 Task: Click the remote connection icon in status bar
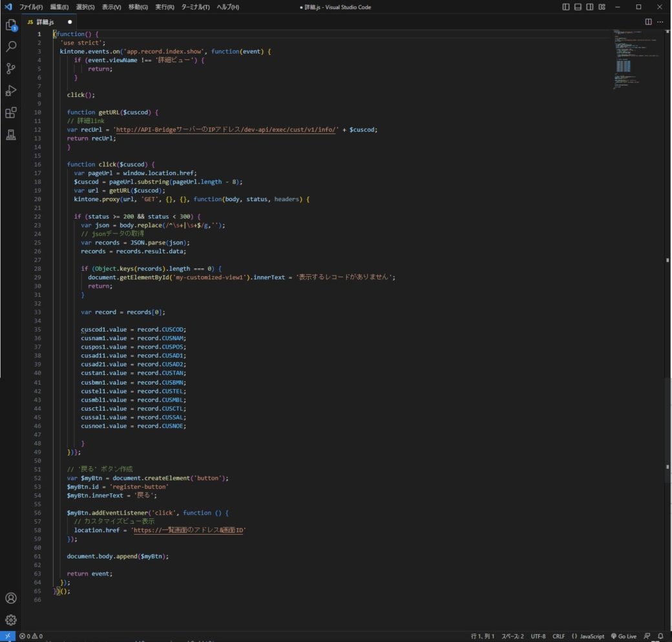(x=6, y=636)
